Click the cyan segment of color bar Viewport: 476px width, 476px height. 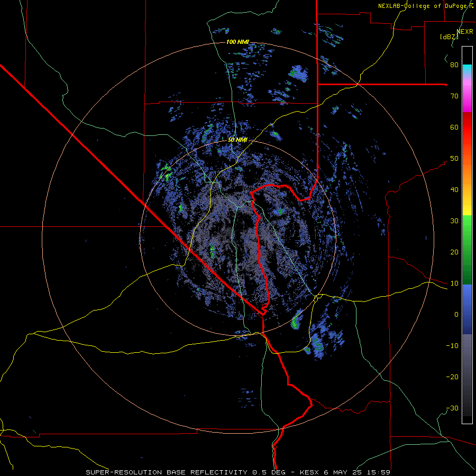[x=467, y=69]
